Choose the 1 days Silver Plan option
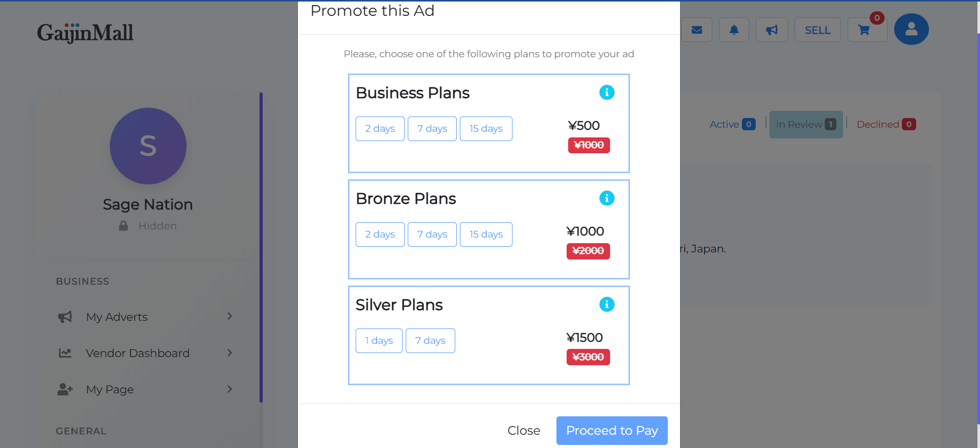 pos(379,340)
